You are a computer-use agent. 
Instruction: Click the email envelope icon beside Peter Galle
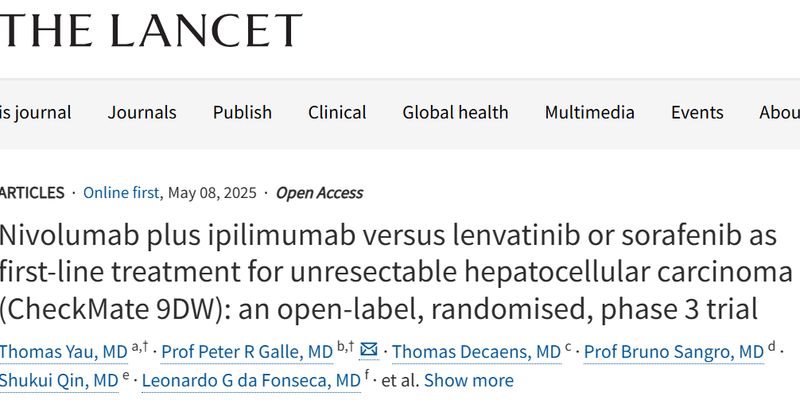pyautogui.click(x=369, y=350)
